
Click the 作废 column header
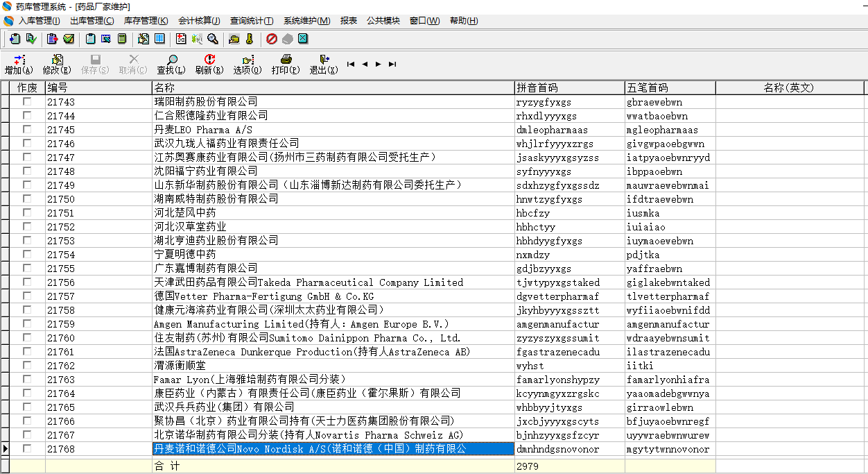pyautogui.click(x=27, y=87)
